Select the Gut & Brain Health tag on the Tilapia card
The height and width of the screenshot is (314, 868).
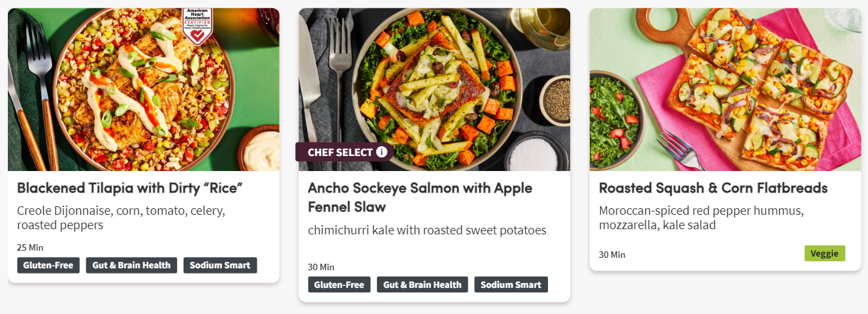point(131,265)
